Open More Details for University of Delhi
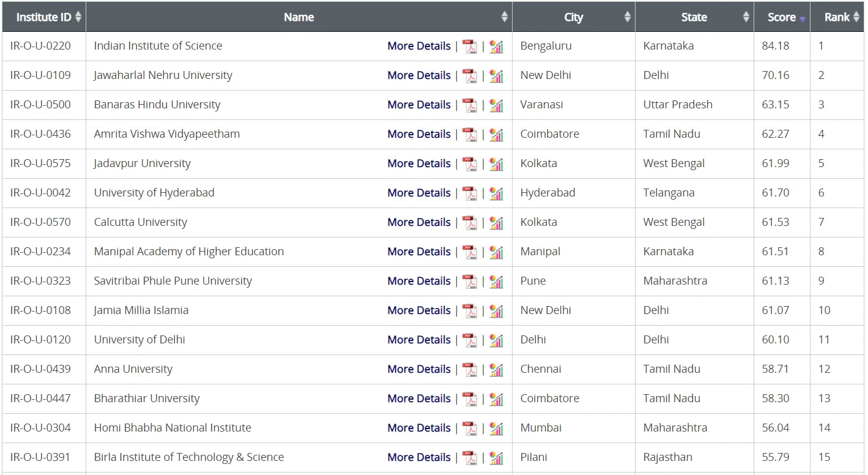Image resolution: width=868 pixels, height=475 pixels. pyautogui.click(x=419, y=340)
